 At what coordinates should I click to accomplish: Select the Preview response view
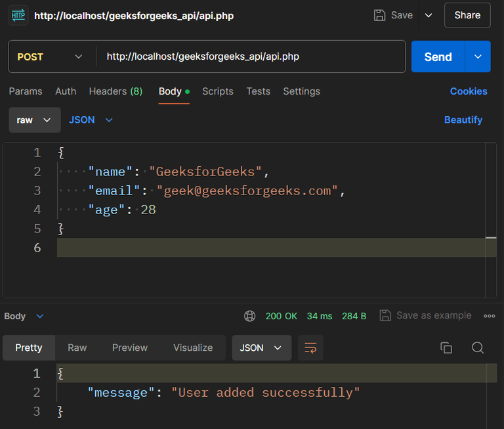[x=130, y=348]
